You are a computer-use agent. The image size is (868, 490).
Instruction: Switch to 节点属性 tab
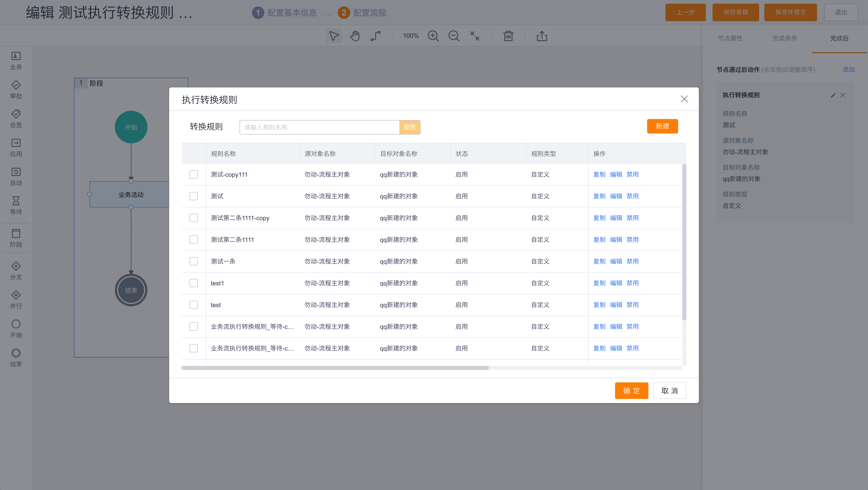730,38
